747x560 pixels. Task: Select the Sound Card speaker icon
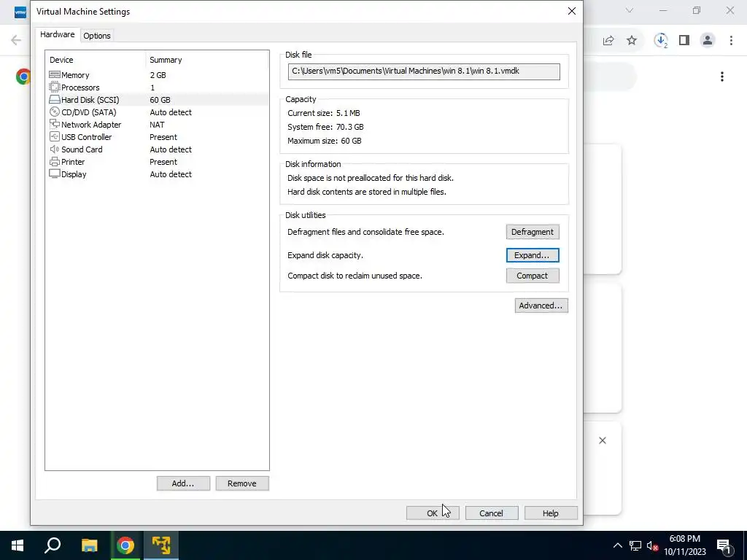click(x=54, y=149)
